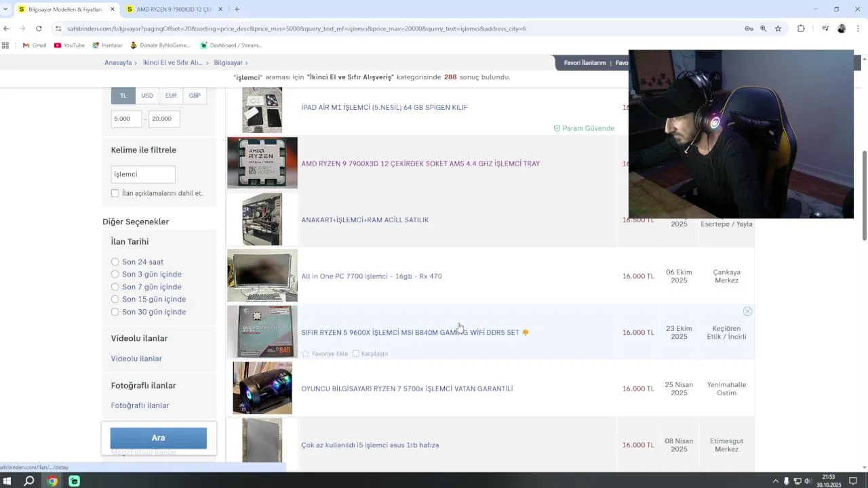The height and width of the screenshot is (488, 868).
Task: Click the password key icon in address bar
Action: (749, 28)
